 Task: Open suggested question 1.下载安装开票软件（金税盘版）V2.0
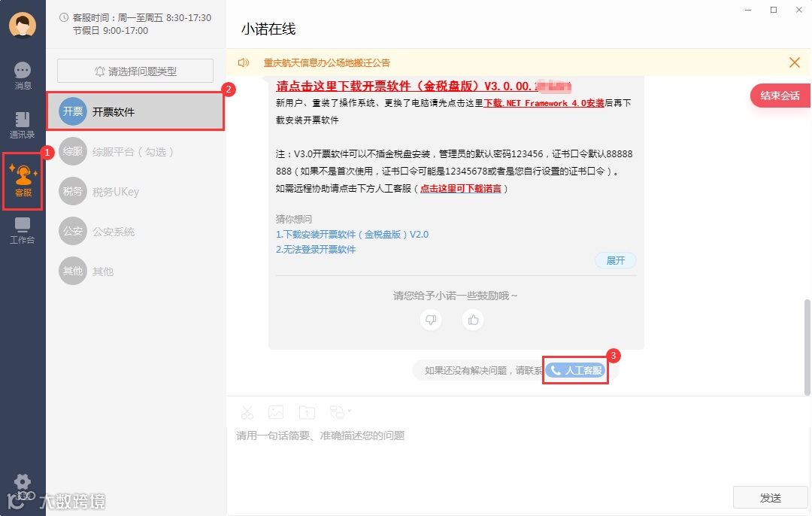click(x=352, y=234)
